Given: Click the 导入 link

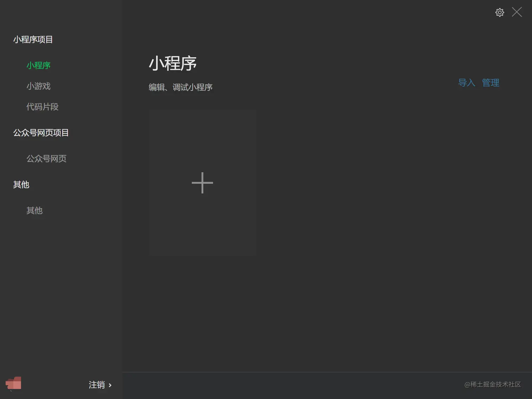Looking at the screenshot, I should click(x=467, y=83).
